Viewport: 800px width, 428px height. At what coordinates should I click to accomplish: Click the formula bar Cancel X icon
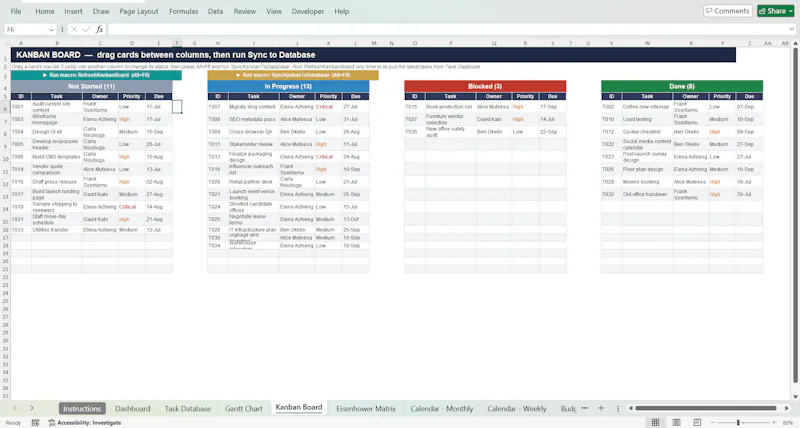(x=74, y=30)
